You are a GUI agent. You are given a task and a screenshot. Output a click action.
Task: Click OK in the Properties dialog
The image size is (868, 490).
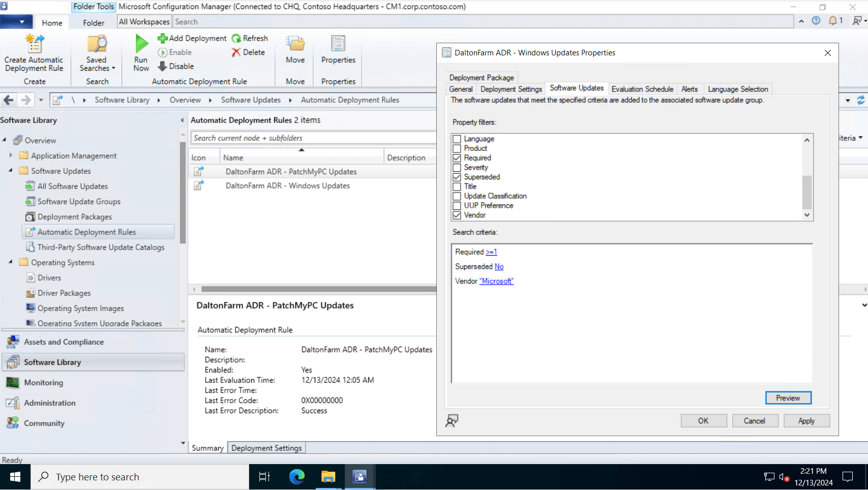pyautogui.click(x=703, y=421)
